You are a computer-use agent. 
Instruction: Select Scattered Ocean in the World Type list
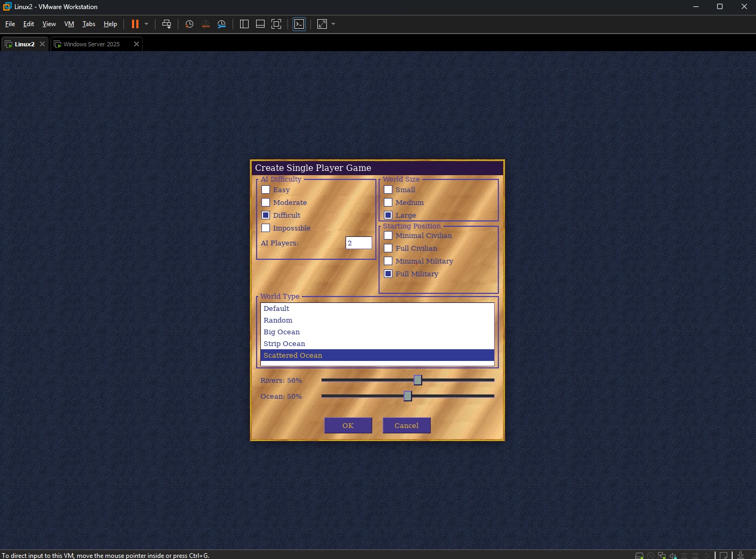377,356
